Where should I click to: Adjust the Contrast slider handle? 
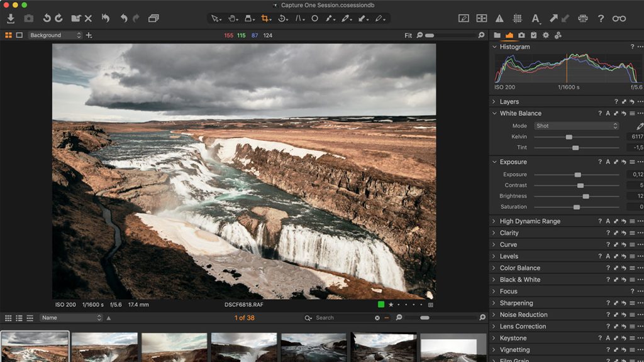click(x=580, y=185)
